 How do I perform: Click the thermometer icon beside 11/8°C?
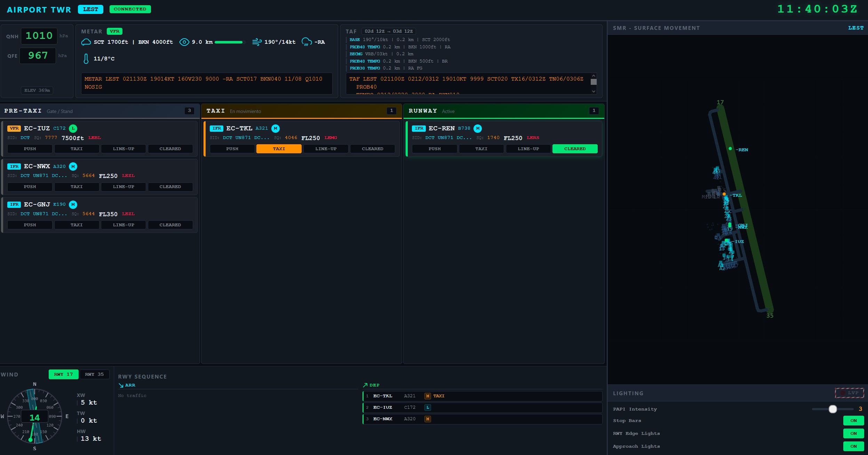(x=86, y=58)
